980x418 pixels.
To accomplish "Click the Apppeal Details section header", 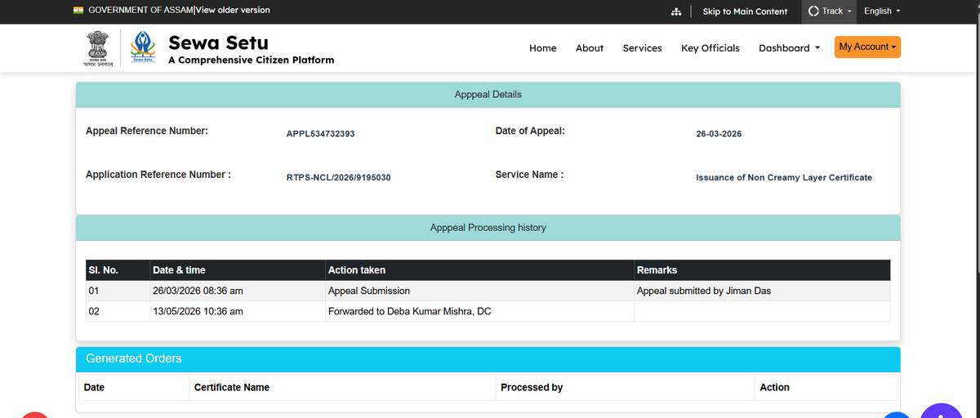I will 488,95.
